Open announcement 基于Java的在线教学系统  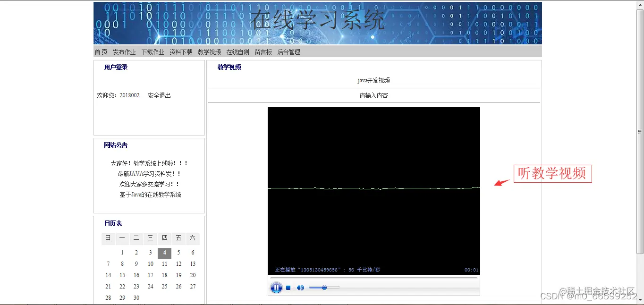coord(150,195)
